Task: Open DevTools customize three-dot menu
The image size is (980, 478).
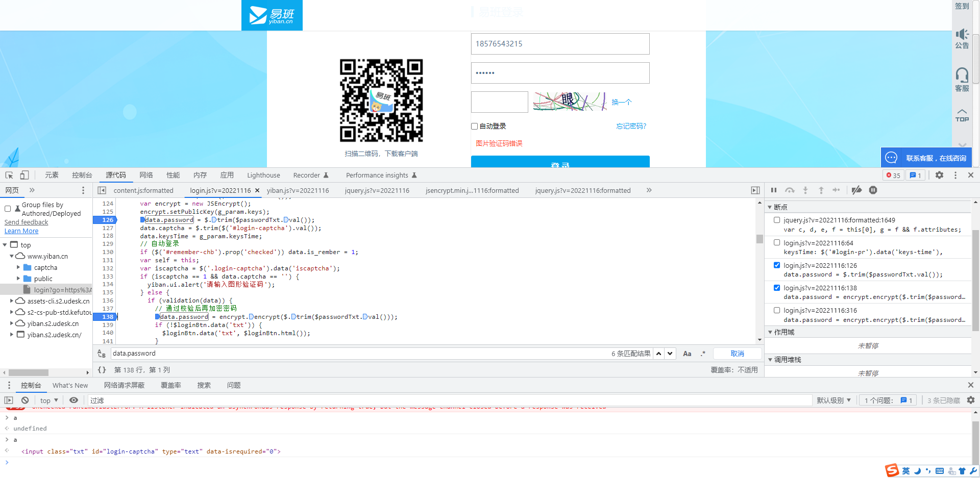Action: (x=955, y=175)
